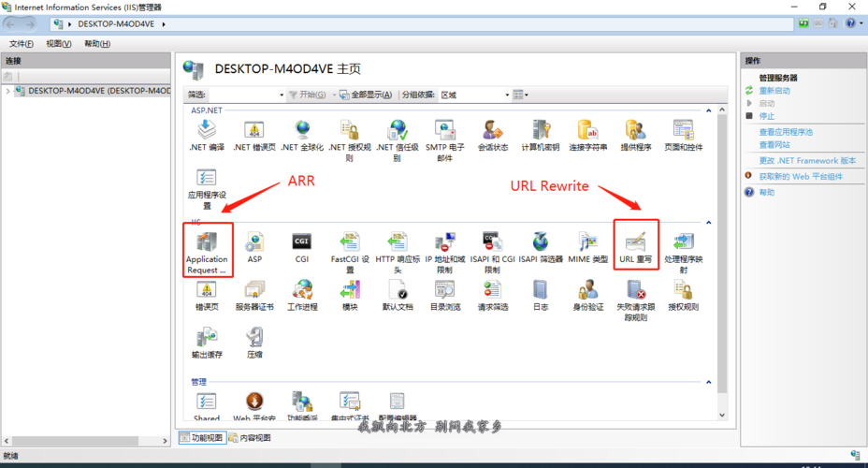The image size is (868, 468).
Task: Expand DESKTOP-M4OD4VE server tree node
Action: [7, 91]
